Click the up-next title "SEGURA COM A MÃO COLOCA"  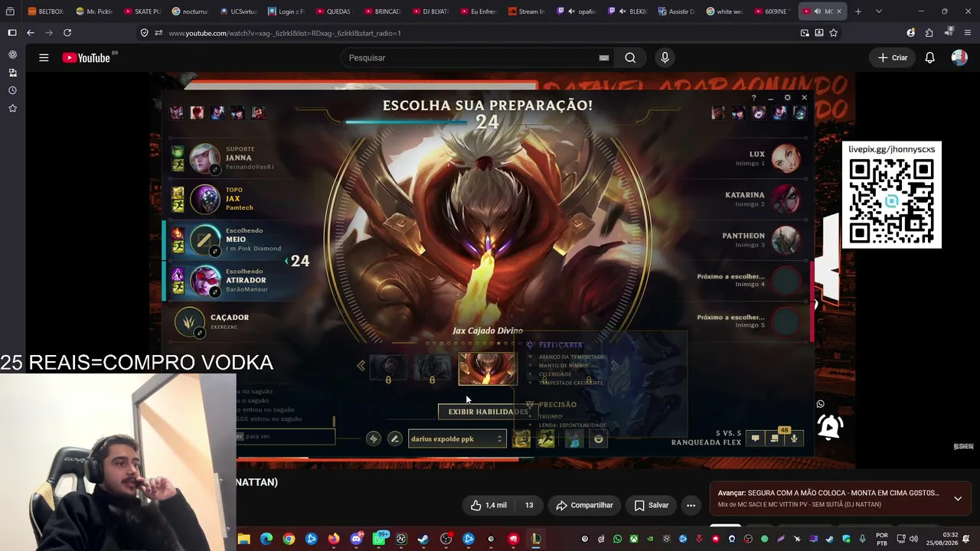coord(843,493)
